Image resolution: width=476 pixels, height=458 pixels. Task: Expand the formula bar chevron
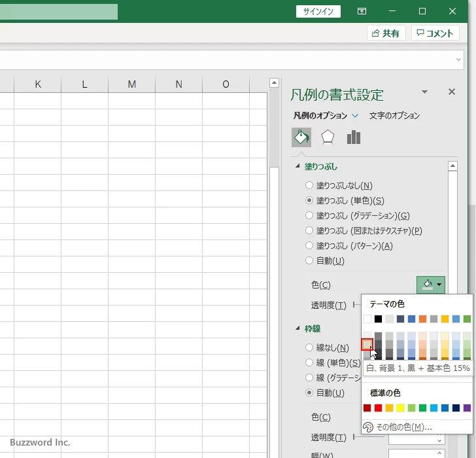click(x=459, y=60)
